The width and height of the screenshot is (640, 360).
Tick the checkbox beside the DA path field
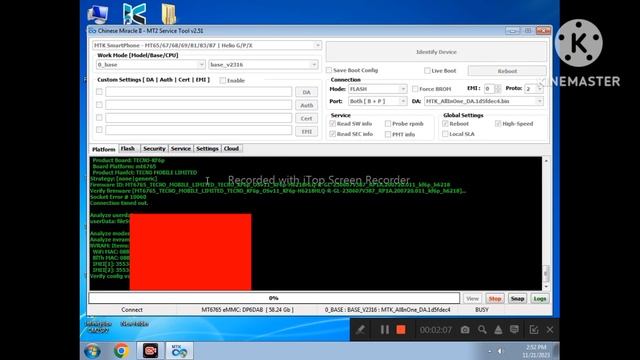pyautogui.click(x=99, y=92)
